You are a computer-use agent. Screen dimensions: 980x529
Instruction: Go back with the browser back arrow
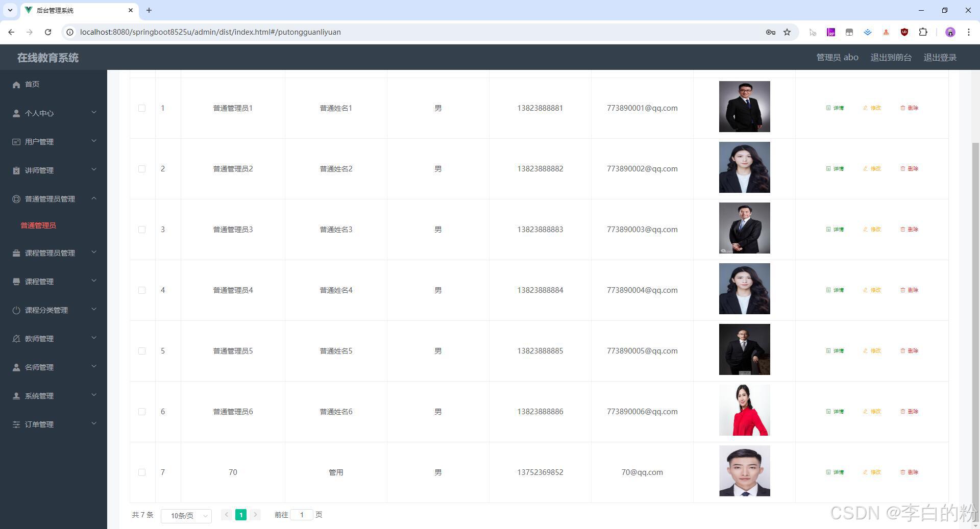pyautogui.click(x=11, y=32)
